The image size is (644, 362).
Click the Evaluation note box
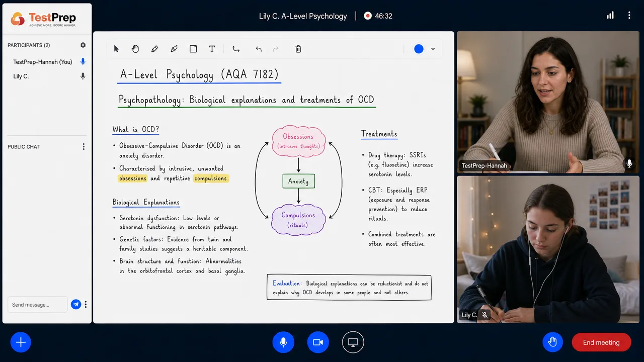tap(349, 288)
